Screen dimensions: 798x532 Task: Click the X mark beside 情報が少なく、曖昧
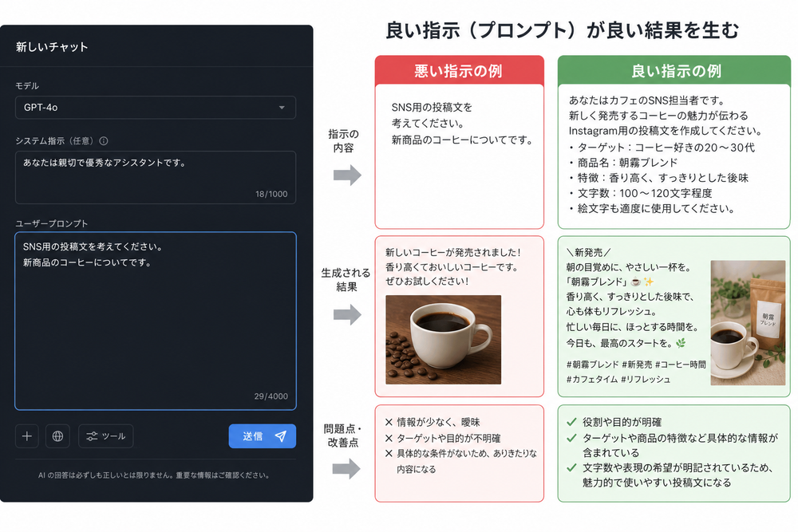tap(389, 422)
